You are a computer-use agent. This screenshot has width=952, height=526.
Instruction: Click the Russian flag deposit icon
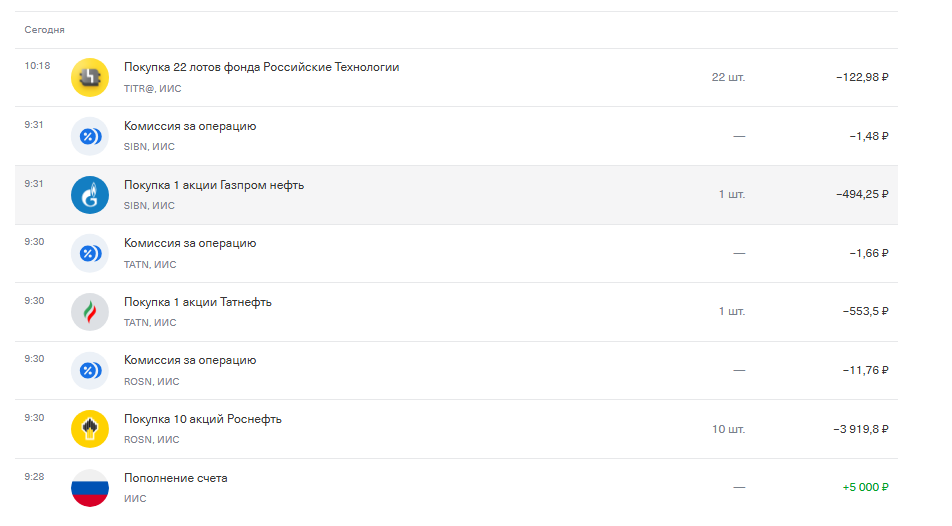[90, 487]
